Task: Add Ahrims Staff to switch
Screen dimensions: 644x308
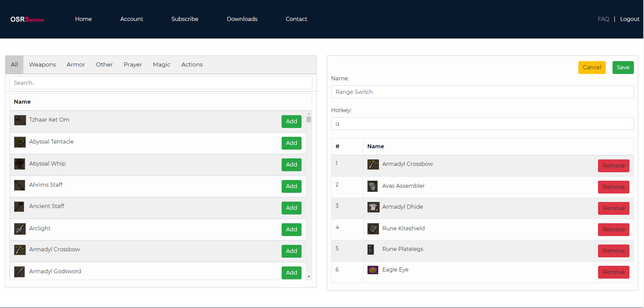Action: click(x=291, y=186)
